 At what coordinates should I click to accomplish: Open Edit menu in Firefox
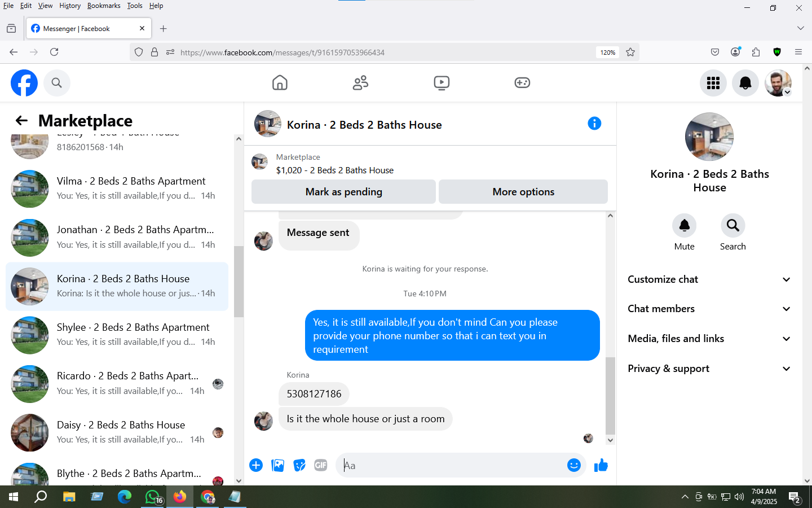coord(26,6)
